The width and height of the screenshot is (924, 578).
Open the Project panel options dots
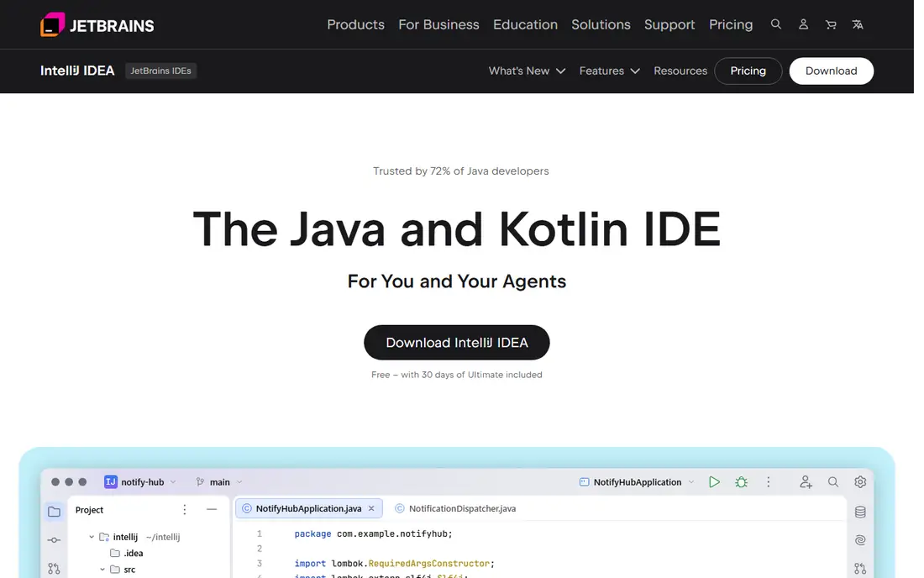[x=185, y=510]
